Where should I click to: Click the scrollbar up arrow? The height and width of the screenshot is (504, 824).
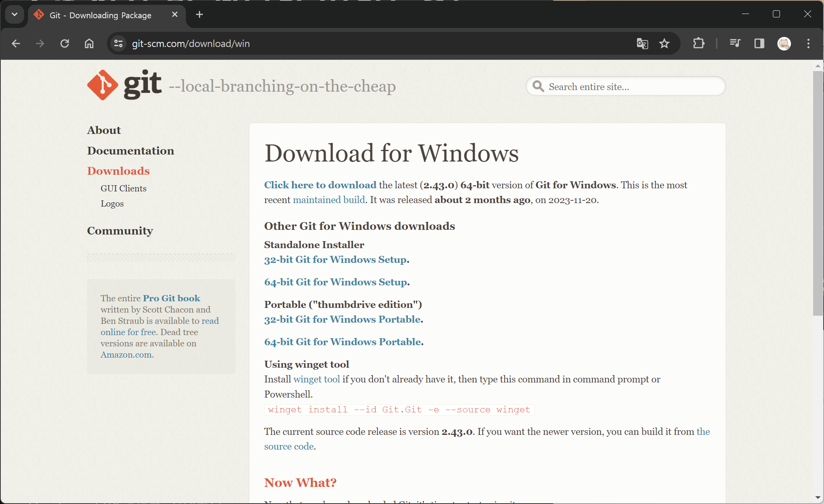tap(818, 66)
